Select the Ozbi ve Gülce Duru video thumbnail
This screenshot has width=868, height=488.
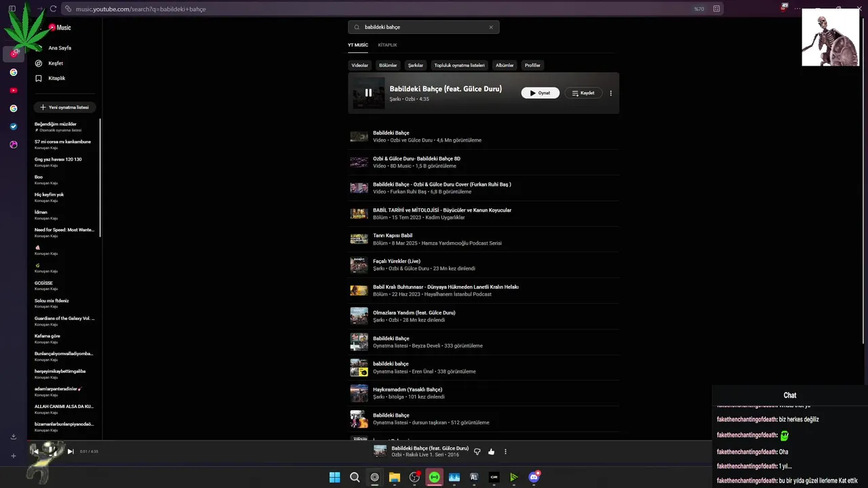click(359, 136)
